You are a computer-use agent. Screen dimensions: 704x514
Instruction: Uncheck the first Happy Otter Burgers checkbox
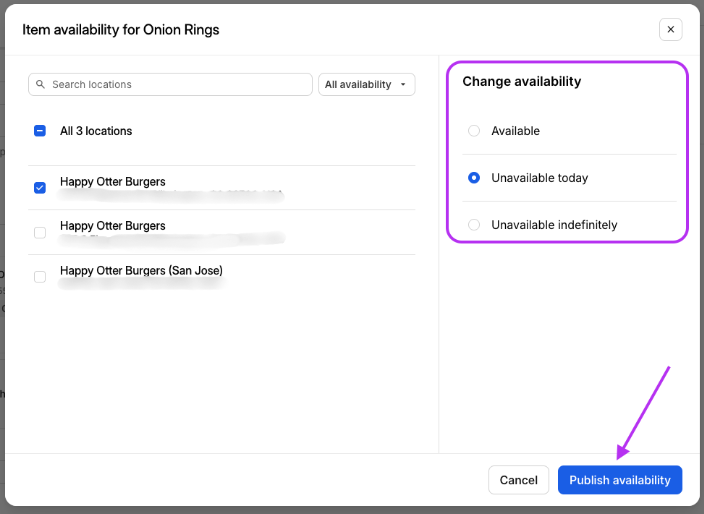[x=40, y=188]
